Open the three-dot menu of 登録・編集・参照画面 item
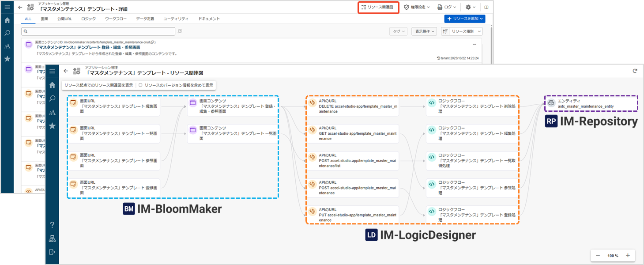 [x=475, y=44]
